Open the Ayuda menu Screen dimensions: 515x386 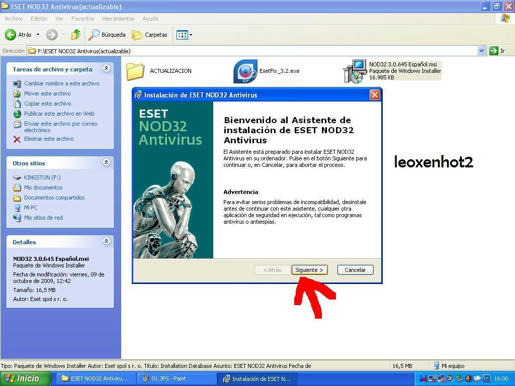[150, 19]
